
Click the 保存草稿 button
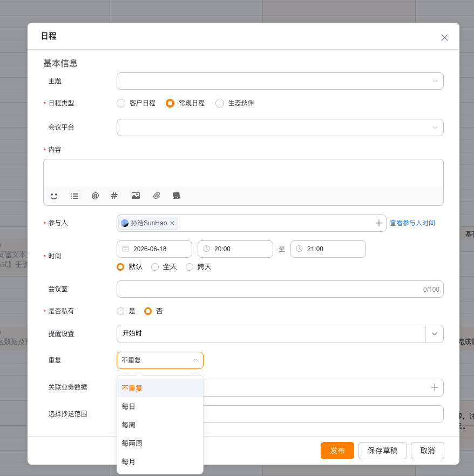point(382,451)
